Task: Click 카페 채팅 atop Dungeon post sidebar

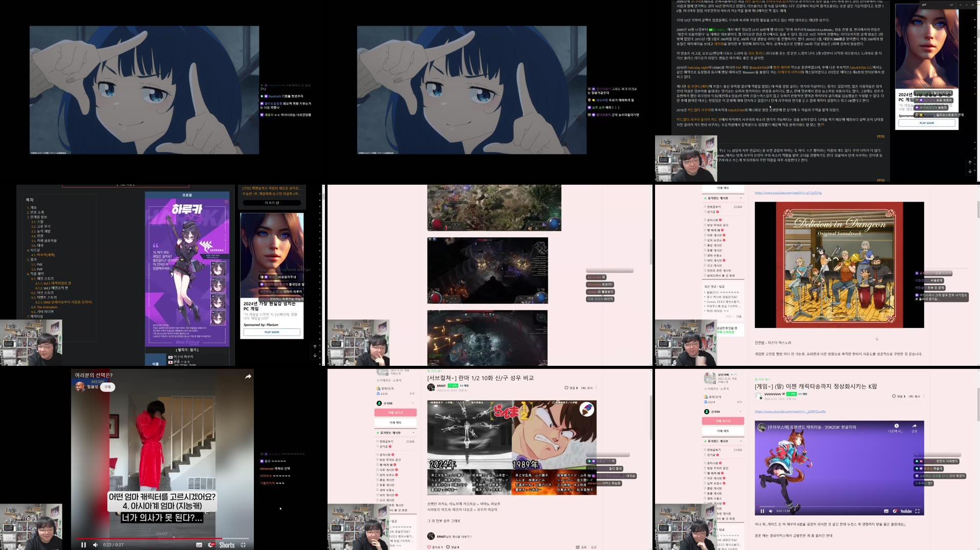Action: tap(723, 188)
